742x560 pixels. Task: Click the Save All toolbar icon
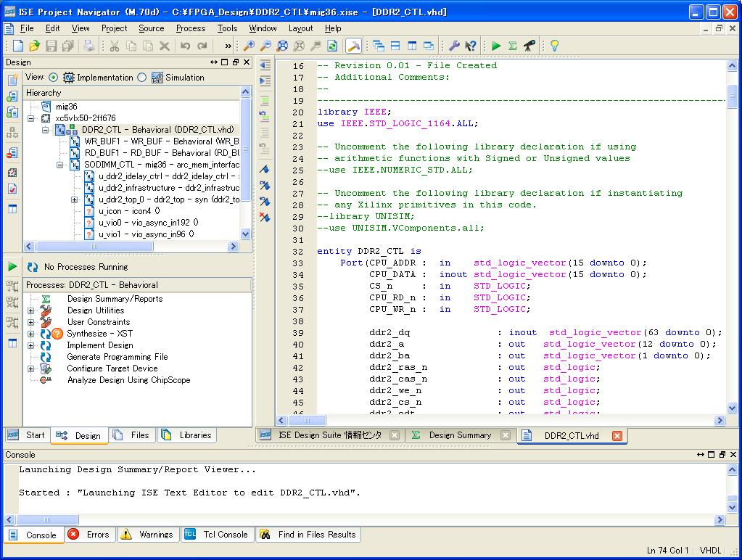click(x=68, y=46)
